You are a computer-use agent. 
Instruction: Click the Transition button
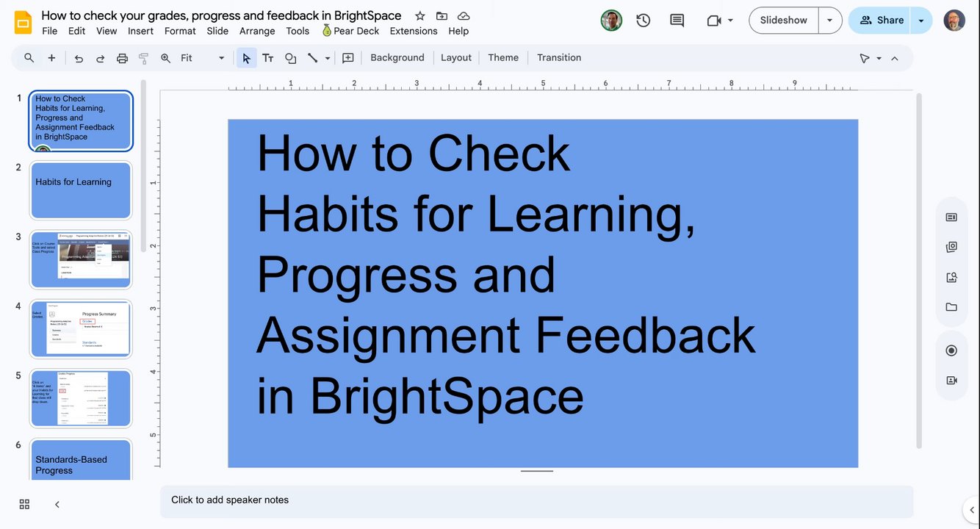(x=559, y=58)
